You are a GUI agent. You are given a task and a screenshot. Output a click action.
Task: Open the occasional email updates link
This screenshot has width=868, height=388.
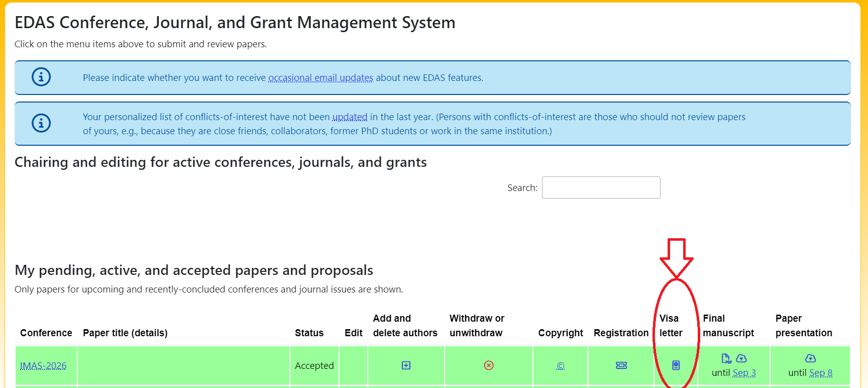(x=320, y=78)
